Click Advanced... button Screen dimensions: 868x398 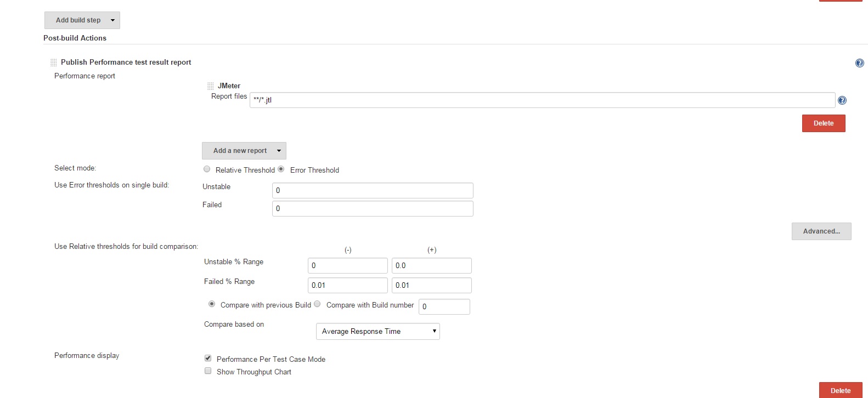(821, 231)
